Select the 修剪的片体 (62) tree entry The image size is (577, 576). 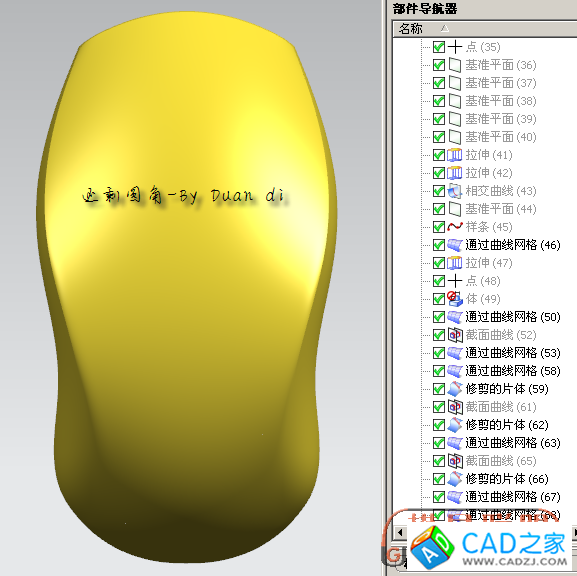coord(507,425)
